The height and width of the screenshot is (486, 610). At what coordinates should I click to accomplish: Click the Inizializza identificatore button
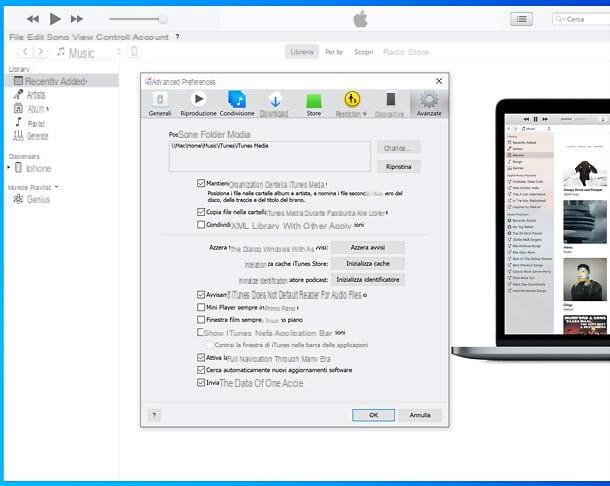pos(368,279)
